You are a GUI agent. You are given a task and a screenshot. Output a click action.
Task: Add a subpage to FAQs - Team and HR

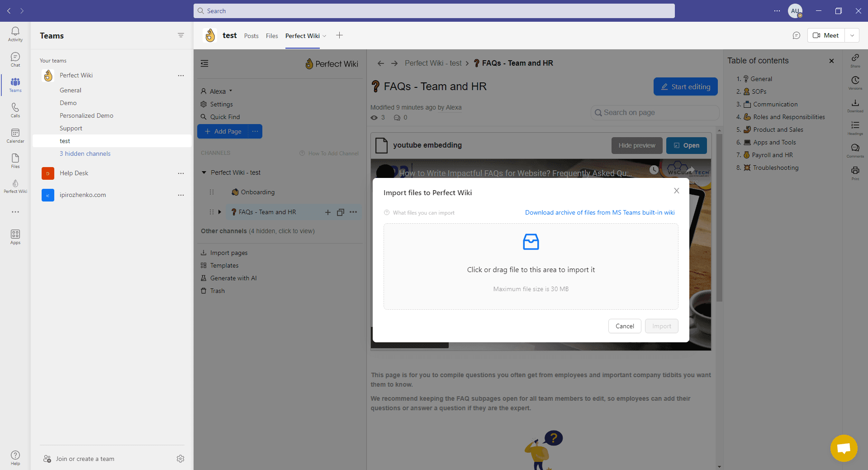pyautogui.click(x=328, y=212)
